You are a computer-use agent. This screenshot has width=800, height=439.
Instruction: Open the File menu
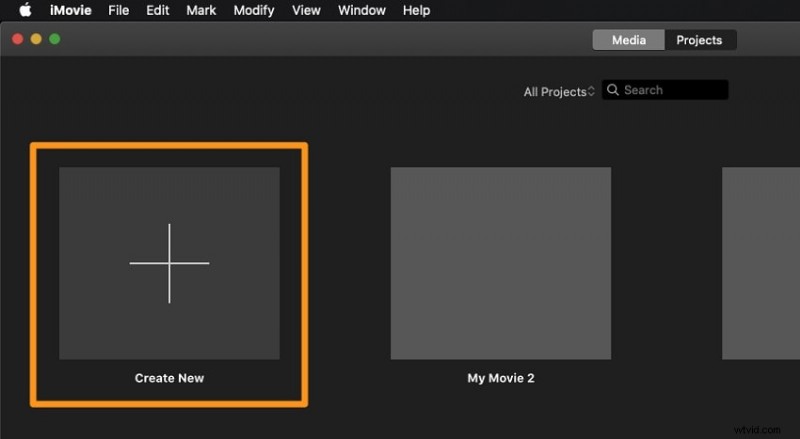[x=118, y=10]
